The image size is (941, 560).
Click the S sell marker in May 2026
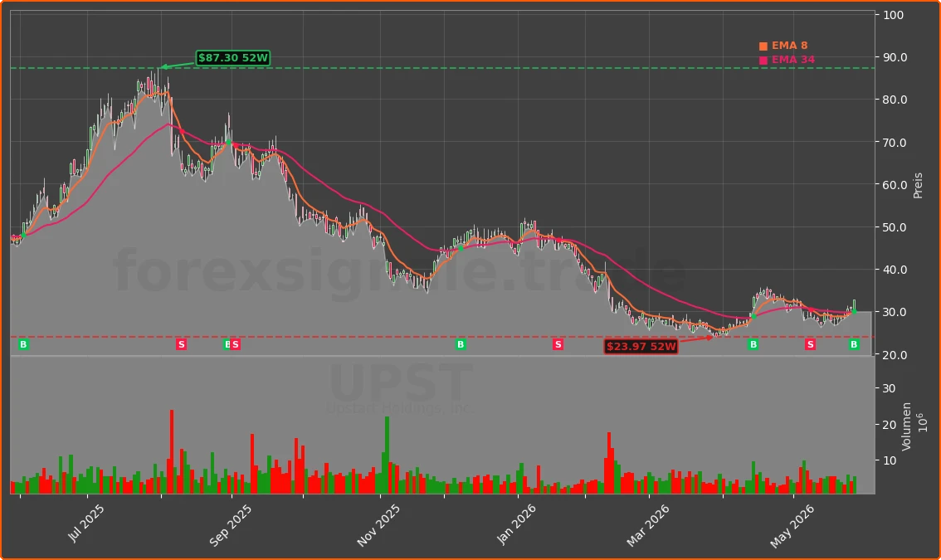click(810, 344)
